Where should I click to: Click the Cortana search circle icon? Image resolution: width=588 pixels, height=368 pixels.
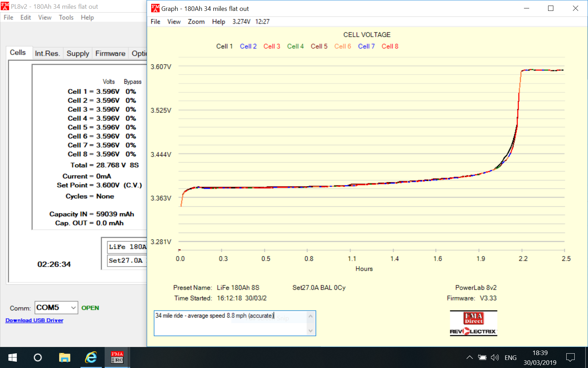(38, 357)
